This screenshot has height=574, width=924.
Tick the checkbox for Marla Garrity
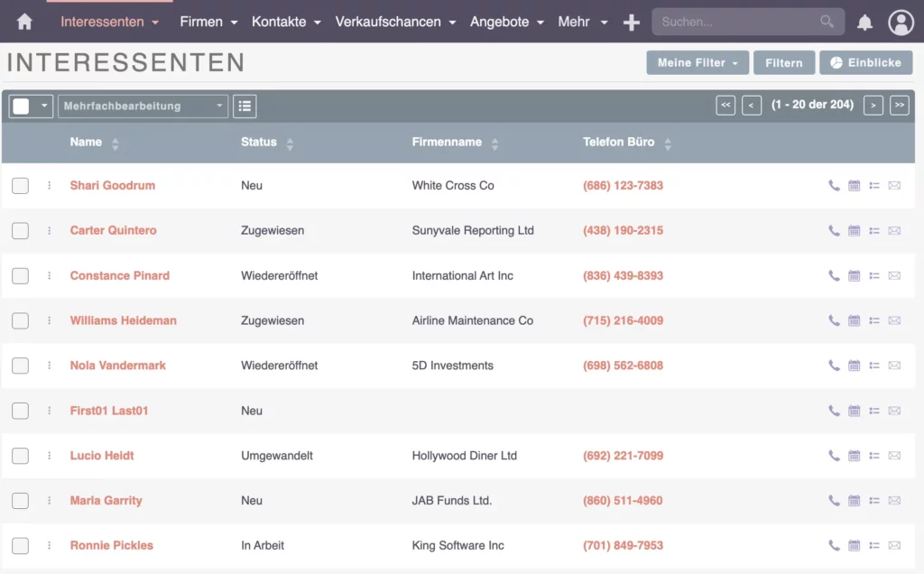(20, 500)
